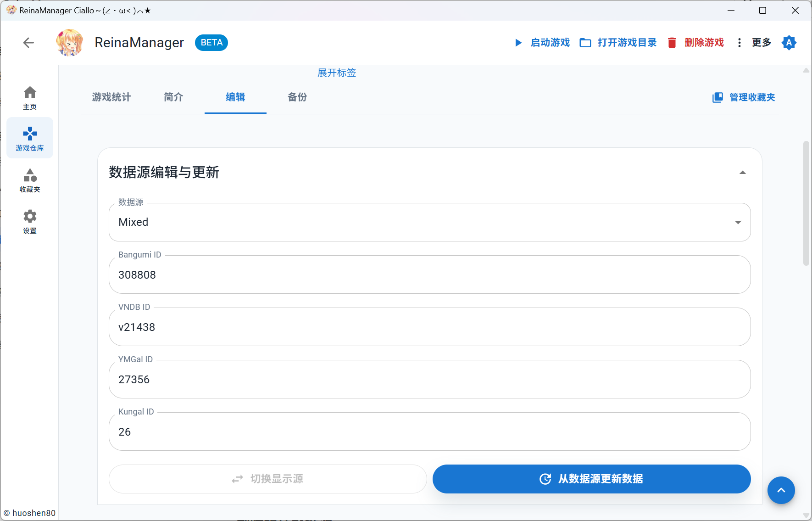812x521 pixels.
Task: Click the blue A language icon
Action: point(789,43)
